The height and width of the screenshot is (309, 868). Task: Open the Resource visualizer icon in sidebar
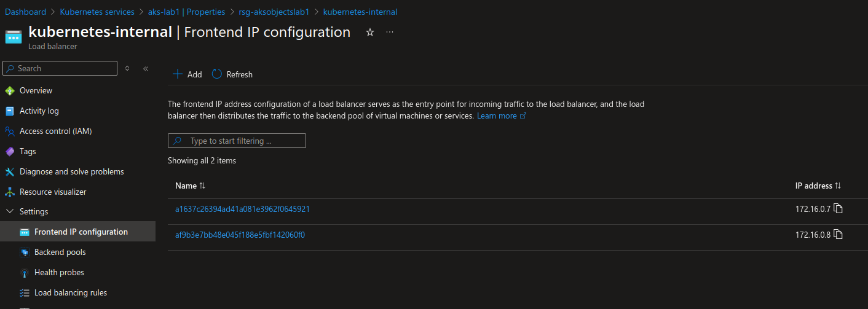pos(9,192)
